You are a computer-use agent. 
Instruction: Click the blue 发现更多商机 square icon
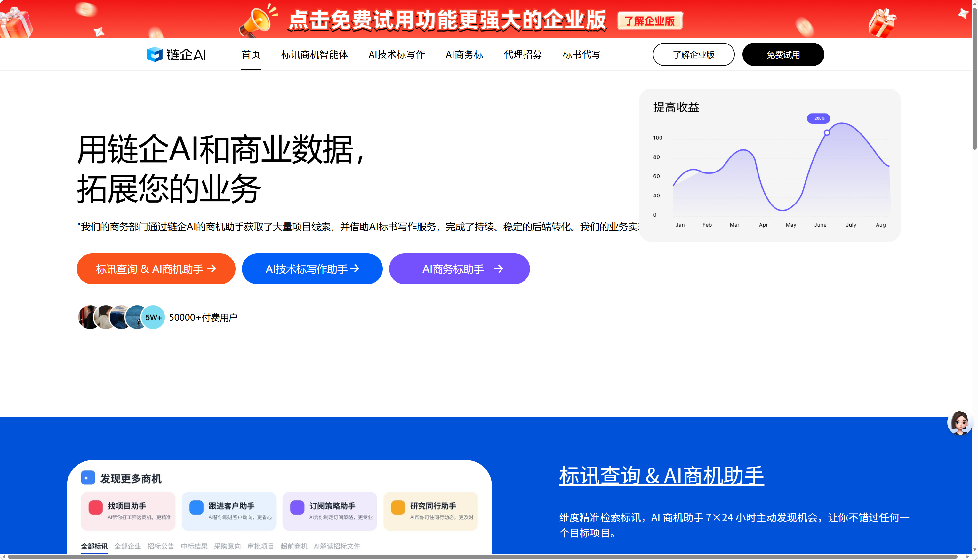[88, 478]
